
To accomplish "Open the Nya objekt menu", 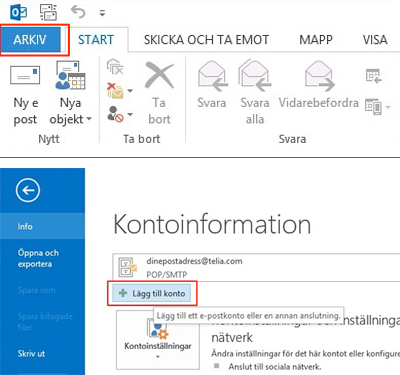I will click(x=70, y=93).
